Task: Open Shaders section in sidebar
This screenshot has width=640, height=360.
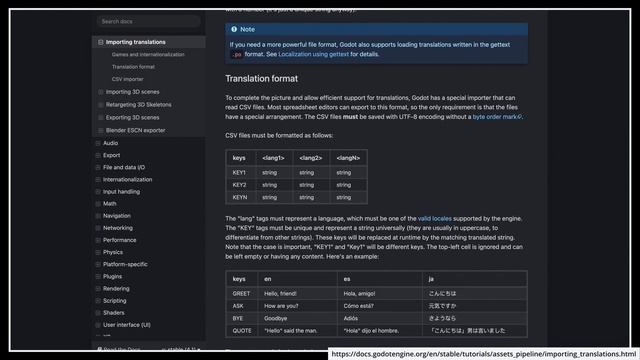Action: click(x=113, y=313)
